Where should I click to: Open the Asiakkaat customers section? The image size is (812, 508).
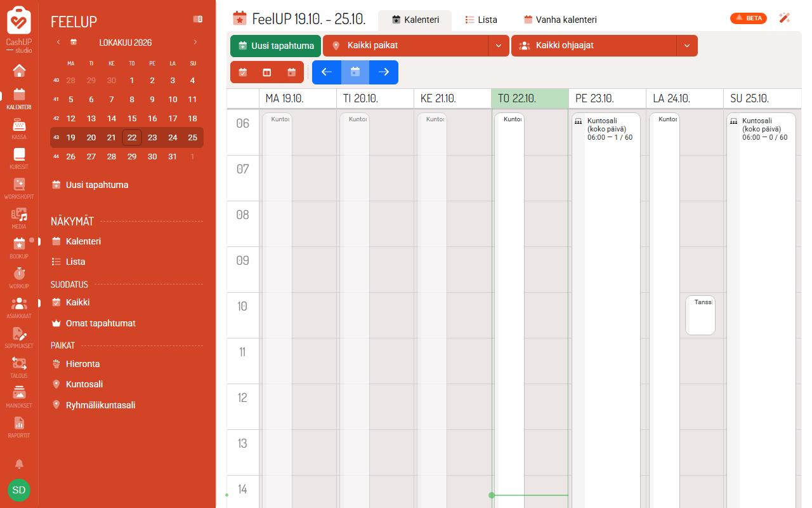coord(19,307)
